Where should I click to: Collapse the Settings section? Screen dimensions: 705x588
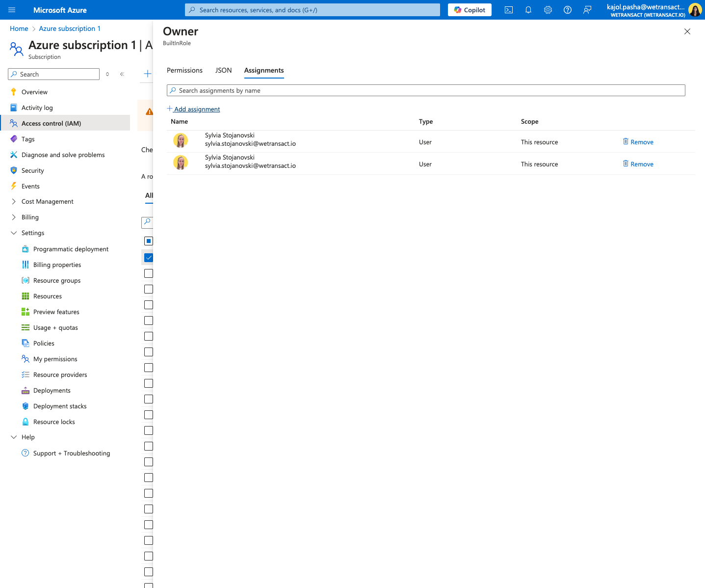point(14,233)
